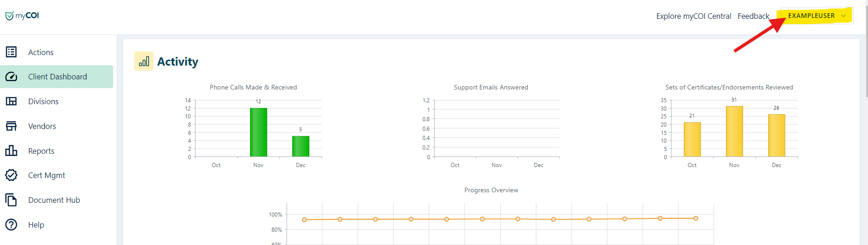This screenshot has width=868, height=245.
Task: Click the Divisions grid icon
Action: click(11, 101)
